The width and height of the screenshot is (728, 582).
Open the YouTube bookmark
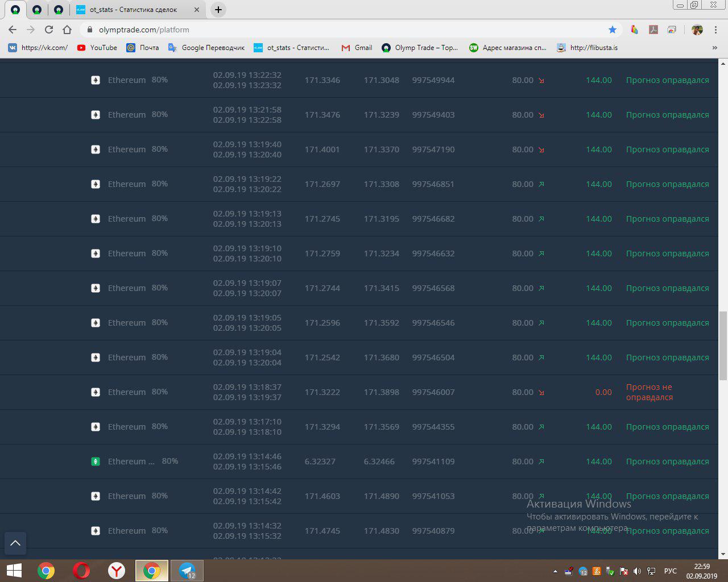97,48
